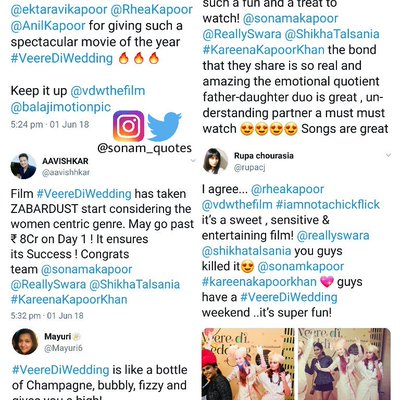Open the 5:32 pm tweet timestamp

click(x=47, y=316)
